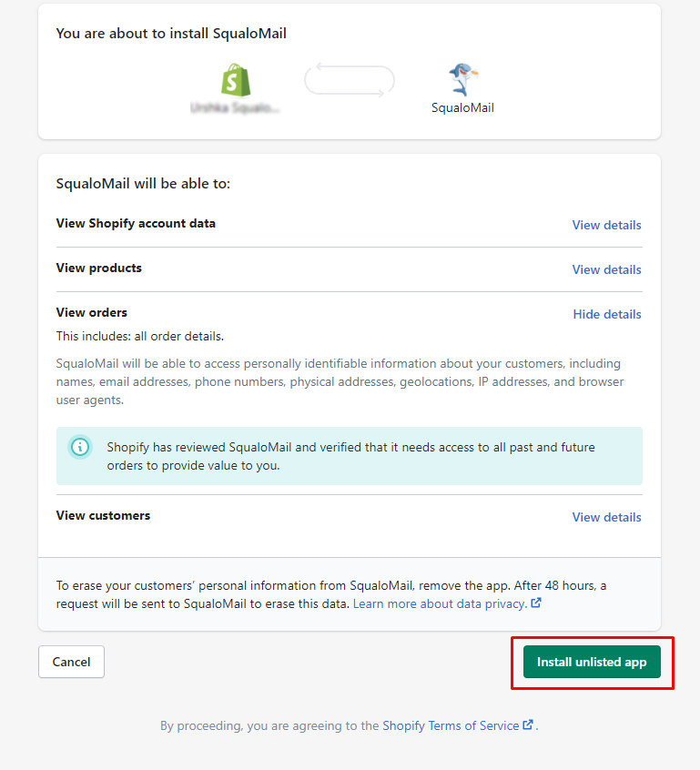
Task: Expand details for View customers permission
Action: (x=606, y=517)
